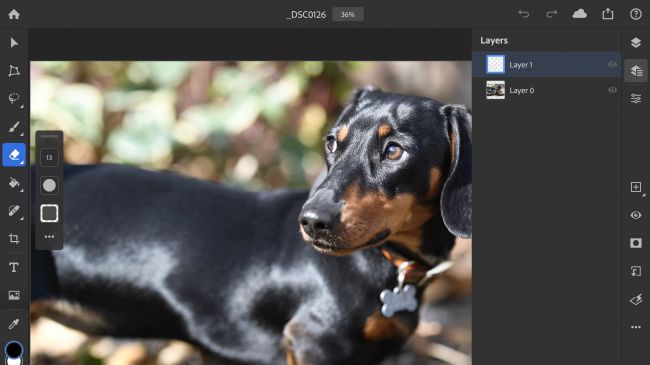Select the Place Image tool

click(x=14, y=295)
